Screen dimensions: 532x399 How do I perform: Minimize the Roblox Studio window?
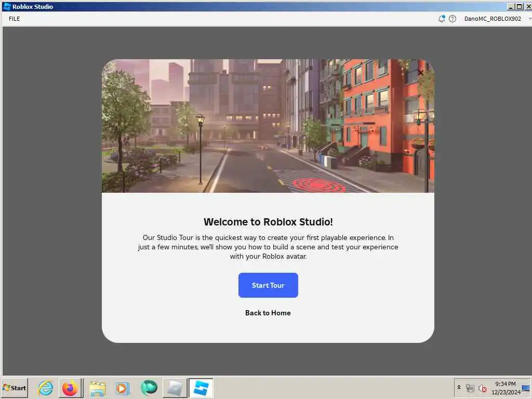pyautogui.click(x=511, y=6)
